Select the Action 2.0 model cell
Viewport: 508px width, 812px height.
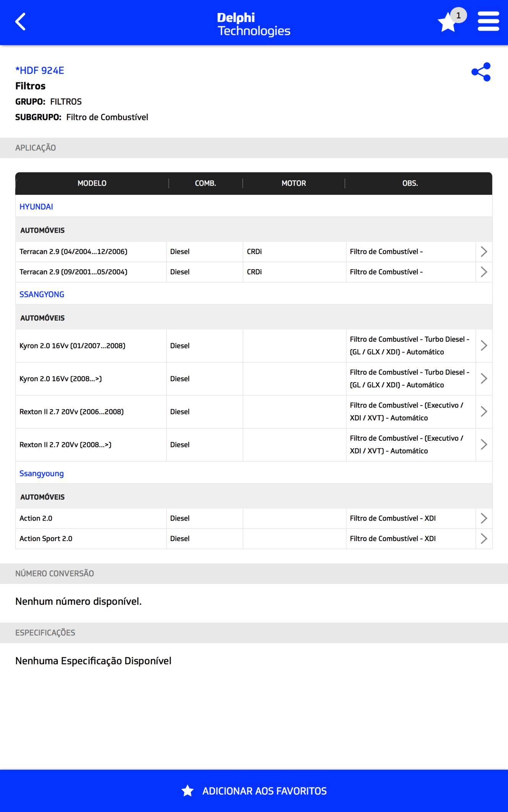pyautogui.click(x=91, y=518)
